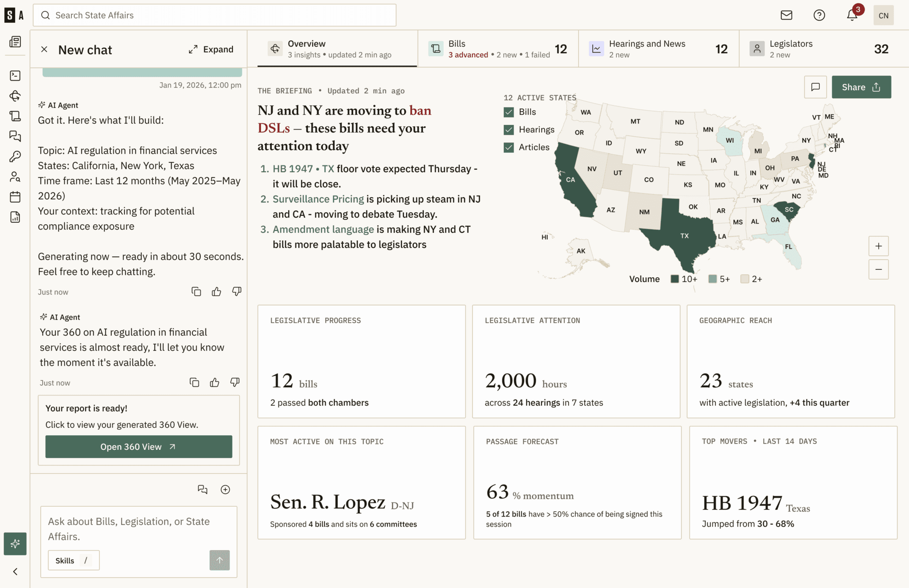
Task: Open the person search icon in sidebar
Action: click(15, 177)
